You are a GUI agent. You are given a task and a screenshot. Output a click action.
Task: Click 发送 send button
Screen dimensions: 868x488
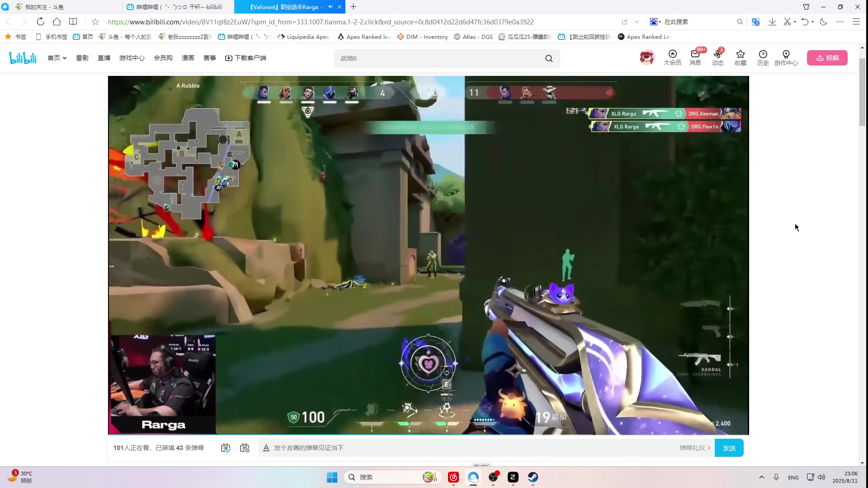pos(729,448)
